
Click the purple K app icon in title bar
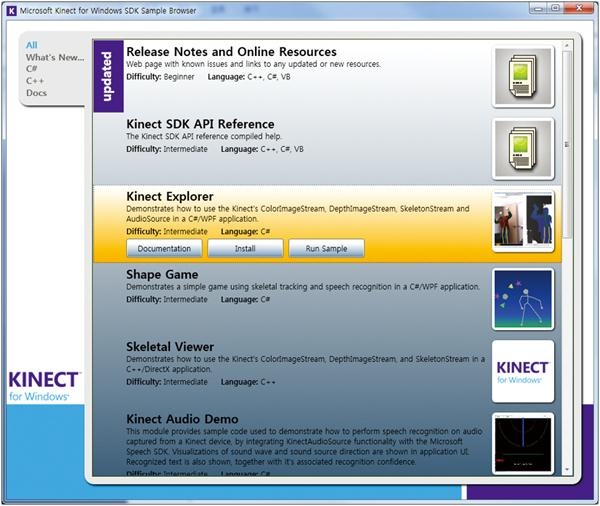[11, 10]
